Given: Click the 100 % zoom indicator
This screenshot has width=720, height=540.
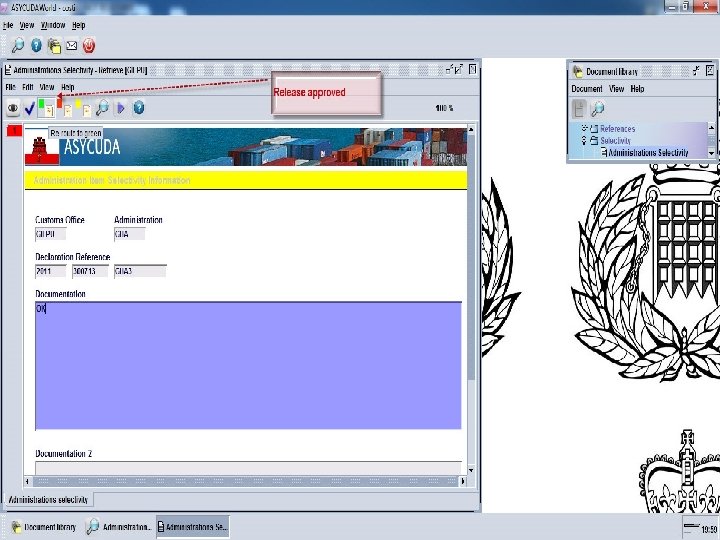Looking at the screenshot, I should pyautogui.click(x=444, y=108).
